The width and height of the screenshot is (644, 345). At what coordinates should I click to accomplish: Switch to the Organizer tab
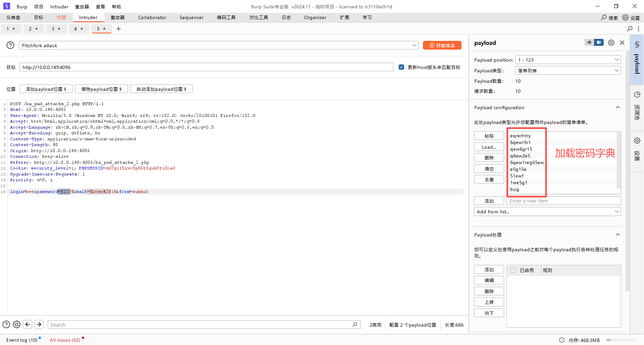tap(315, 17)
